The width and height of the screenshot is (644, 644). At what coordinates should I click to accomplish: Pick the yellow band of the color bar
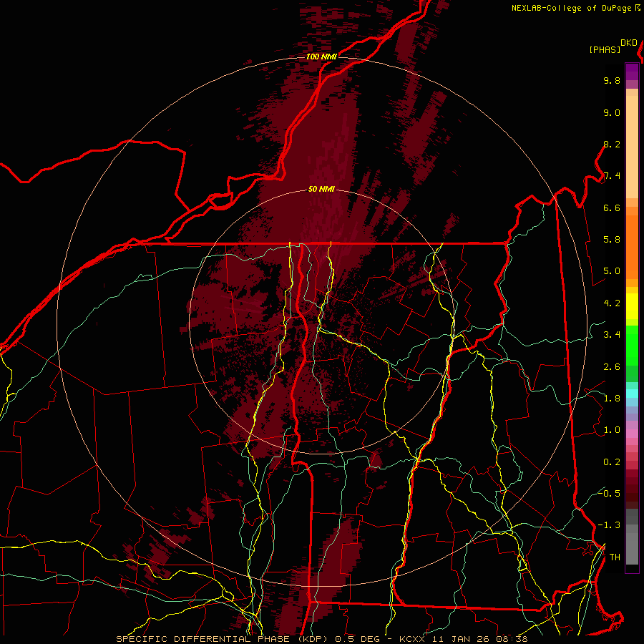632,306
